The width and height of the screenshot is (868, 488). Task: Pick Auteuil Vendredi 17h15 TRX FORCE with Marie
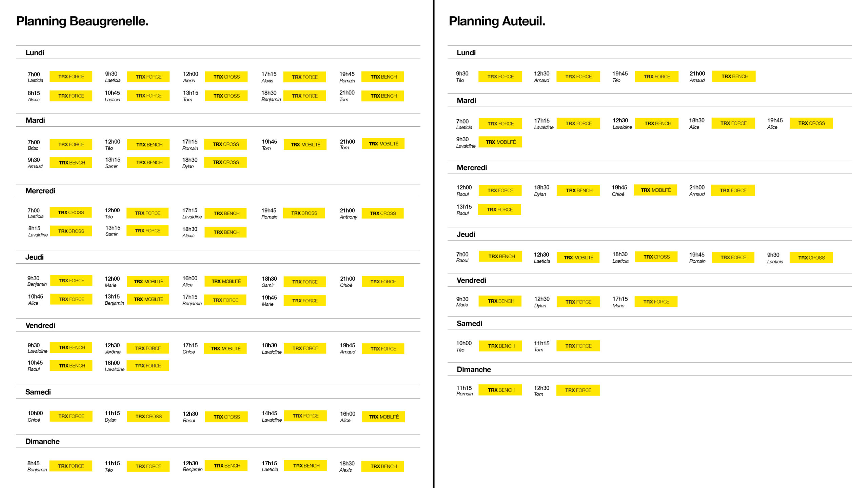coord(656,302)
